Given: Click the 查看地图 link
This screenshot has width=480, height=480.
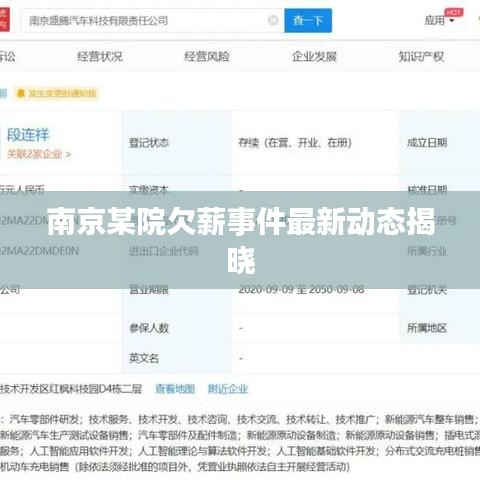Looking at the screenshot, I should (x=175, y=389).
